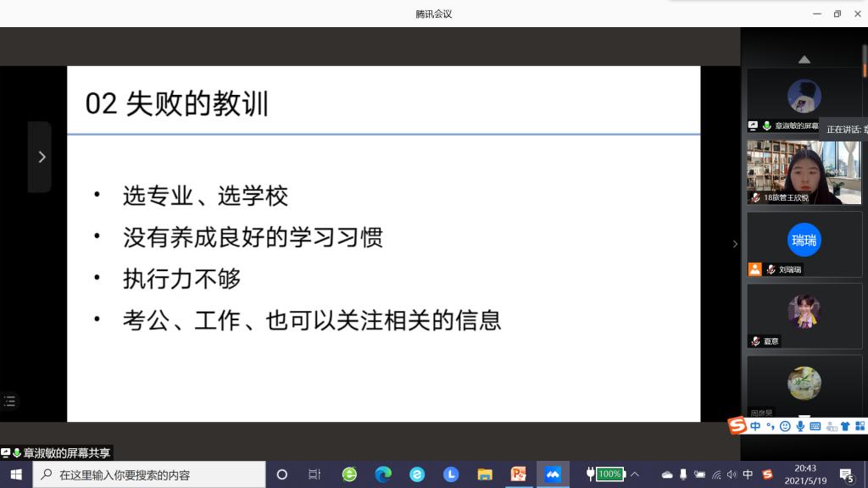Collapse the participant video sidebar chevron

click(x=735, y=244)
